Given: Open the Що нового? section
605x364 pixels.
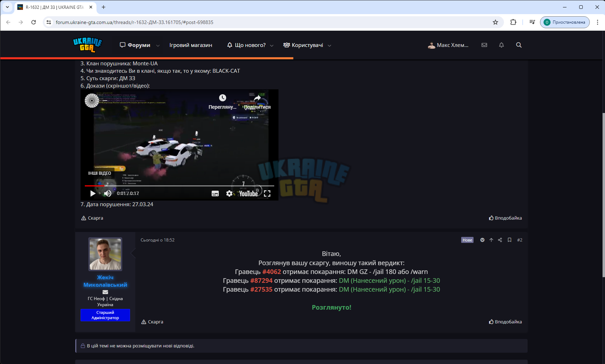Looking at the screenshot, I should [x=246, y=45].
